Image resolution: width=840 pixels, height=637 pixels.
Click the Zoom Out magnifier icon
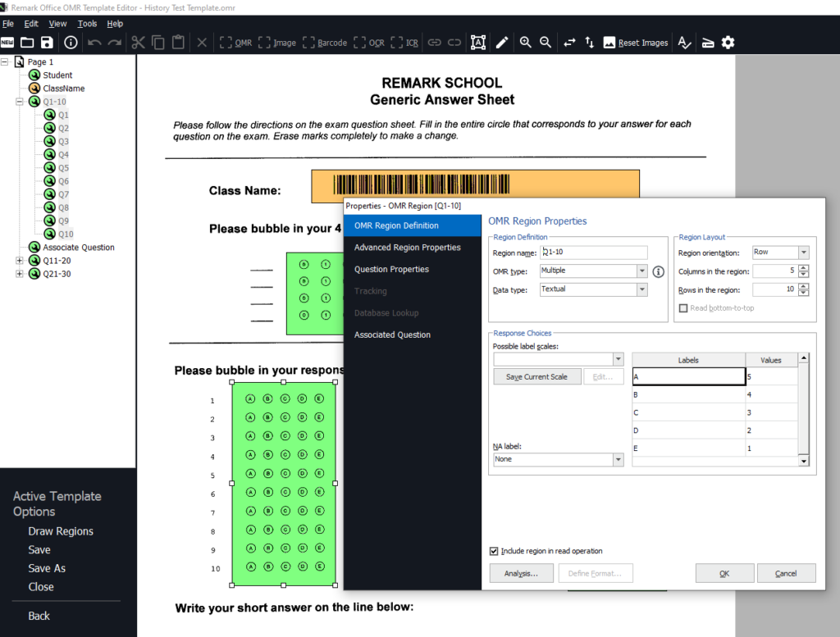pyautogui.click(x=546, y=43)
